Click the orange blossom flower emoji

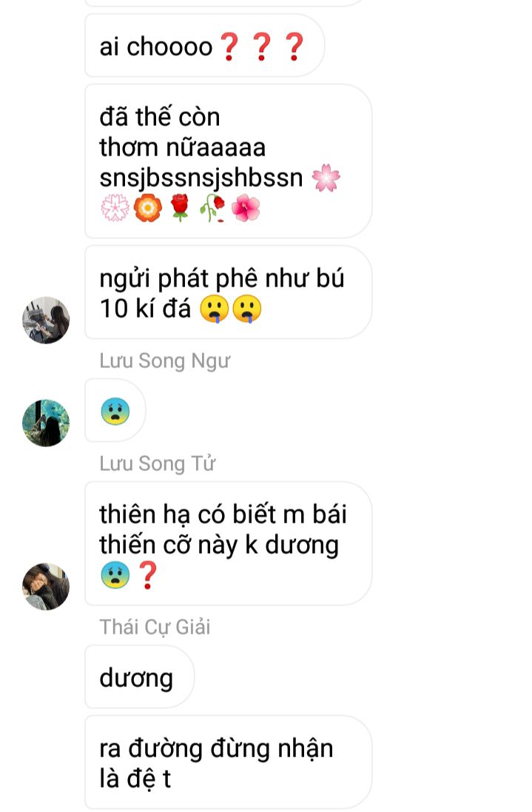[x=147, y=208]
